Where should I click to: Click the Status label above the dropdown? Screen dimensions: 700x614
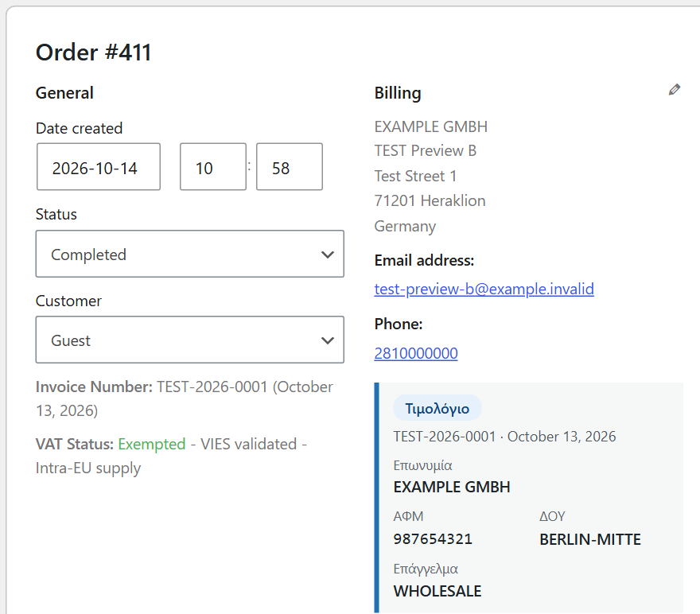[x=56, y=214]
